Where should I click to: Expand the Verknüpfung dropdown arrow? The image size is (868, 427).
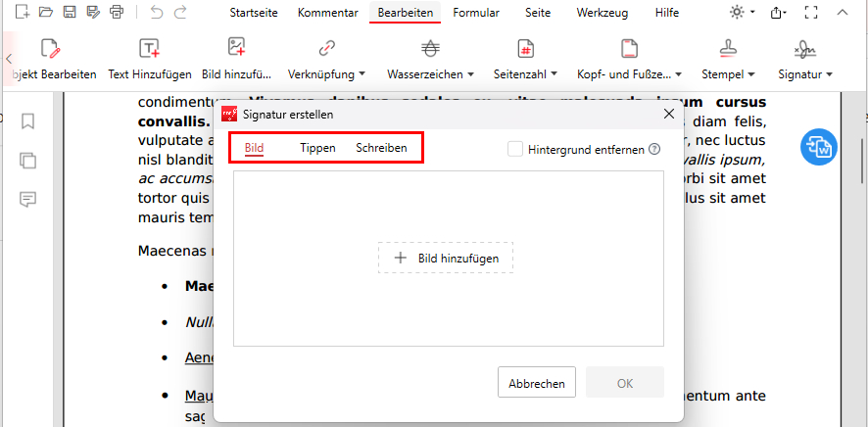click(362, 74)
